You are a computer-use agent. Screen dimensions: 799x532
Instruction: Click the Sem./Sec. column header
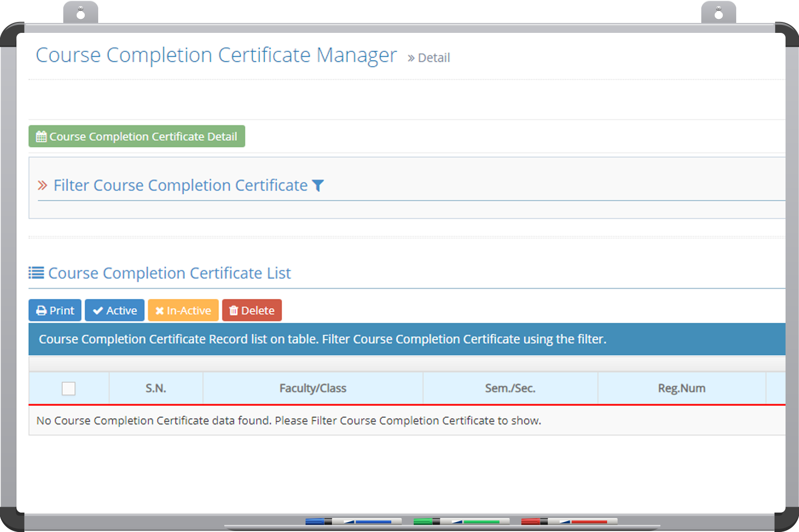pos(510,388)
